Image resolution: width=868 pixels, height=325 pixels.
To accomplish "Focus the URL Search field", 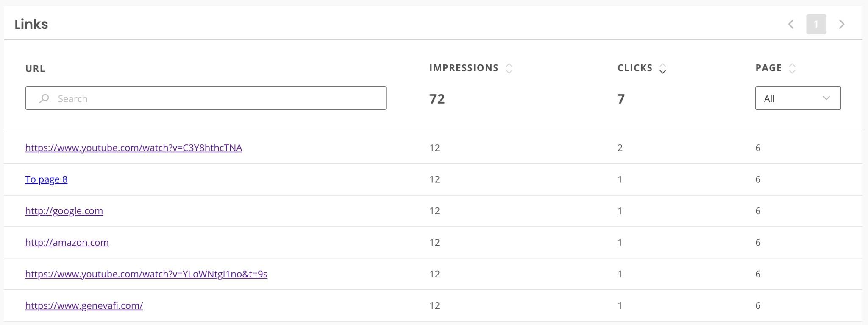I will [x=206, y=98].
